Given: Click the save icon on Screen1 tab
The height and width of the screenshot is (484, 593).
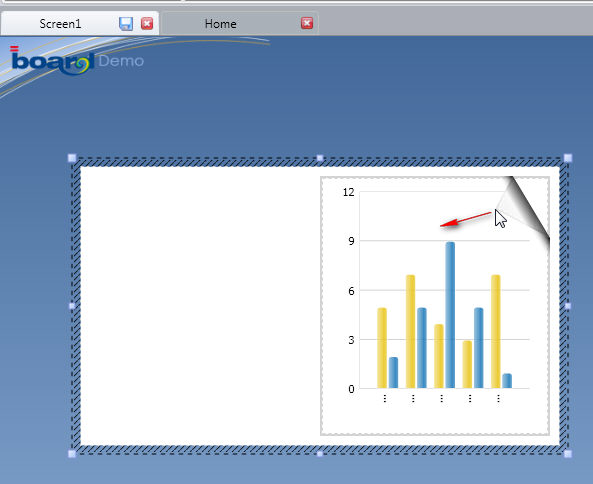Looking at the screenshot, I should point(126,24).
